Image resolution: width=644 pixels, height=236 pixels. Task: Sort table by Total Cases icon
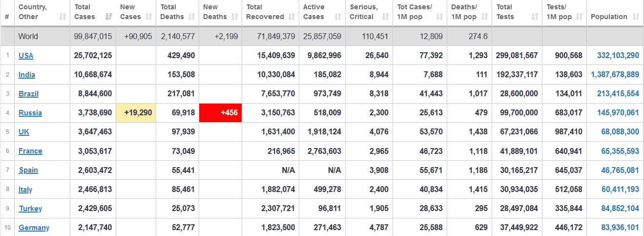click(109, 17)
